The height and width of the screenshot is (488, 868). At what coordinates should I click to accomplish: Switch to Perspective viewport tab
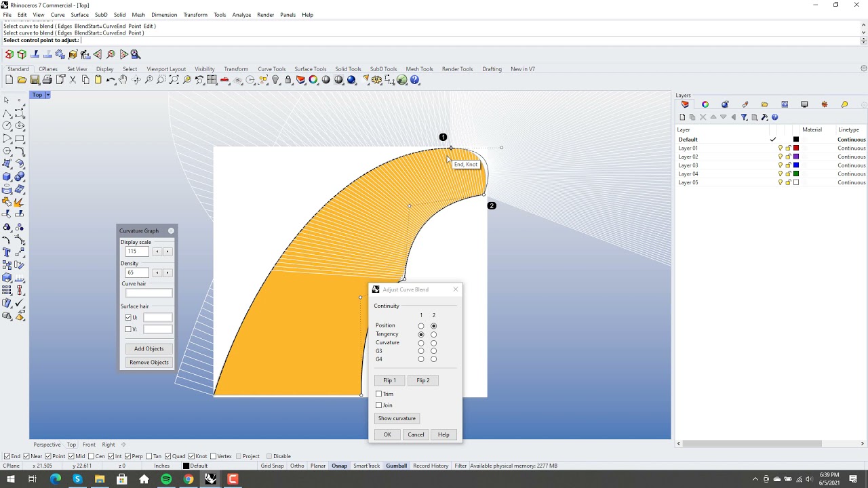[47, 445]
